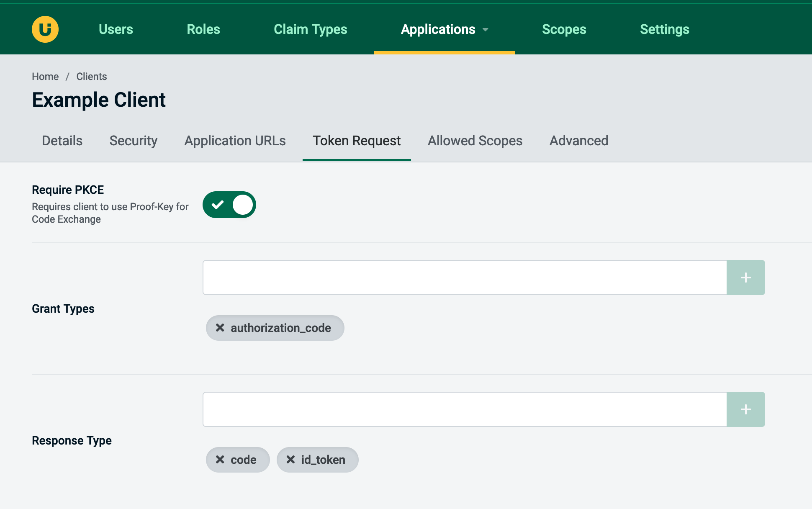Click the Example Client heading
Viewport: 812px width, 509px height.
99,100
